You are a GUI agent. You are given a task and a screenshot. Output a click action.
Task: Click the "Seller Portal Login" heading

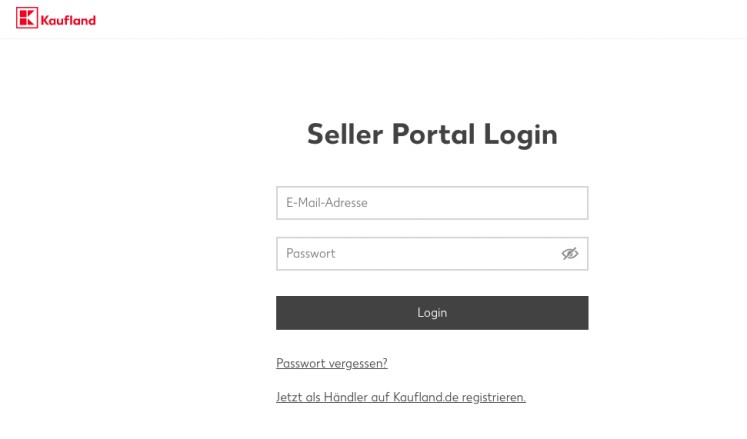pyautogui.click(x=431, y=135)
